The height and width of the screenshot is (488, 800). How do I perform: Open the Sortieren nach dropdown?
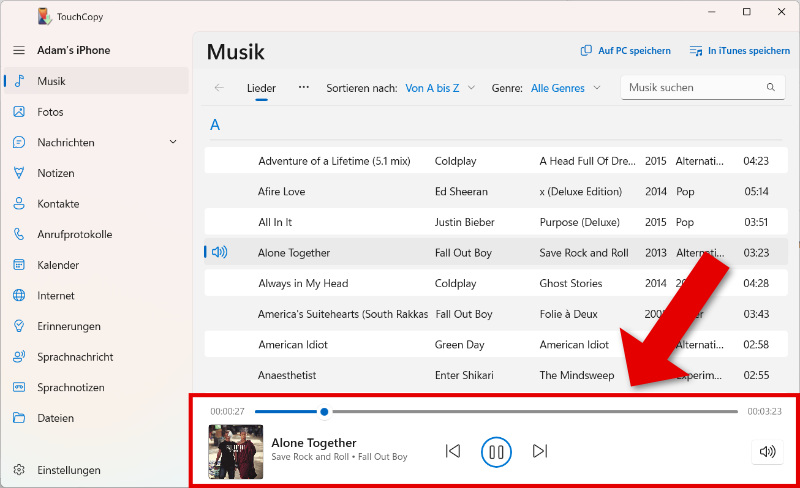[x=440, y=88]
